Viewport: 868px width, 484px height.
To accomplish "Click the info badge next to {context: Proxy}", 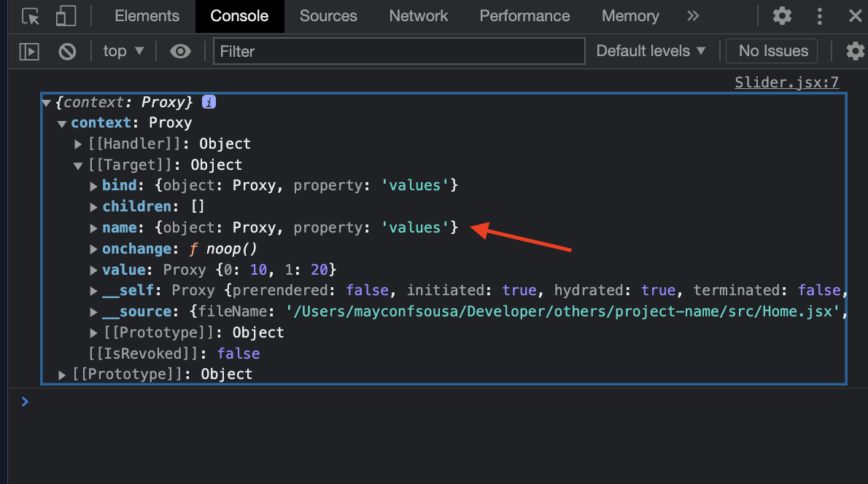I will 209,102.
